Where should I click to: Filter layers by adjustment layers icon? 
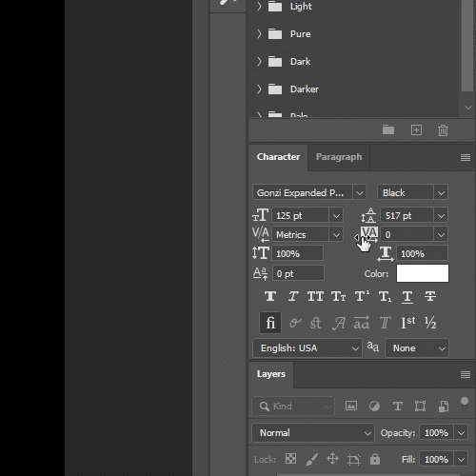374,407
